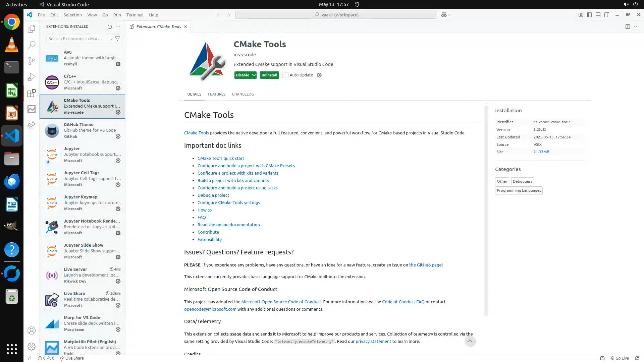
Task: Click the refresh extensions icon
Action: [x=109, y=26]
